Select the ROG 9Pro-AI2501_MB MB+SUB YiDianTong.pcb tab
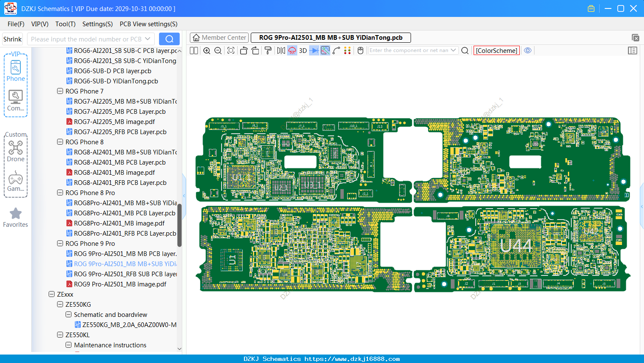The image size is (644, 363). 331,38
